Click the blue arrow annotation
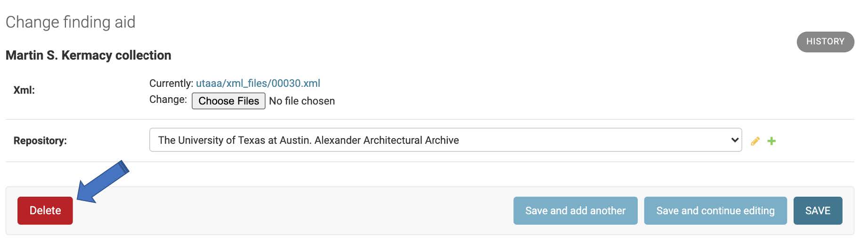This screenshot has height=251, width=868. (103, 182)
